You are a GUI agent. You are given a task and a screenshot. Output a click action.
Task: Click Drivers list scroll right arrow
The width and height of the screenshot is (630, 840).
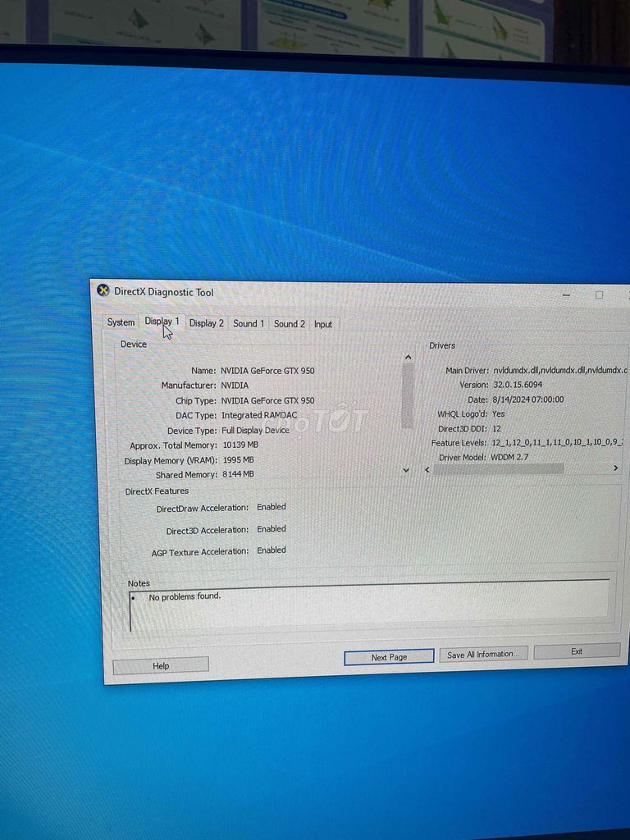(615, 468)
